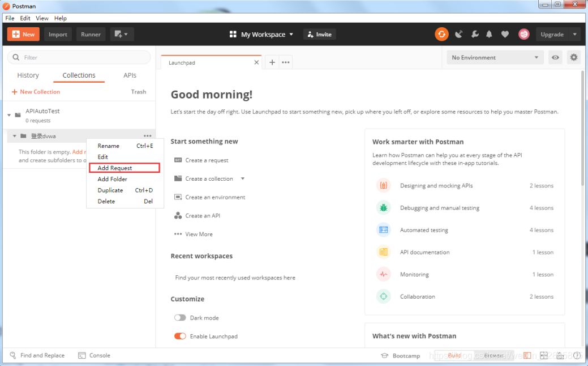Screen dimensions: 588x366
Task: Open the Help menu
Action: point(61,18)
